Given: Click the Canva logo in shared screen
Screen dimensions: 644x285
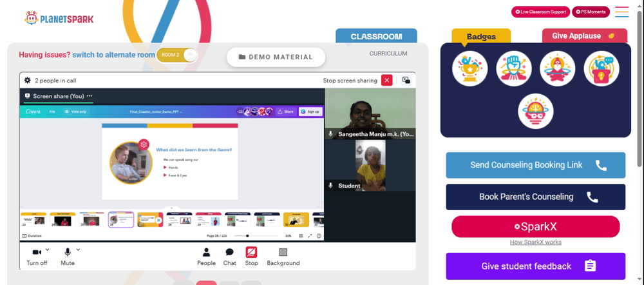Looking at the screenshot, I should pyautogui.click(x=33, y=112).
